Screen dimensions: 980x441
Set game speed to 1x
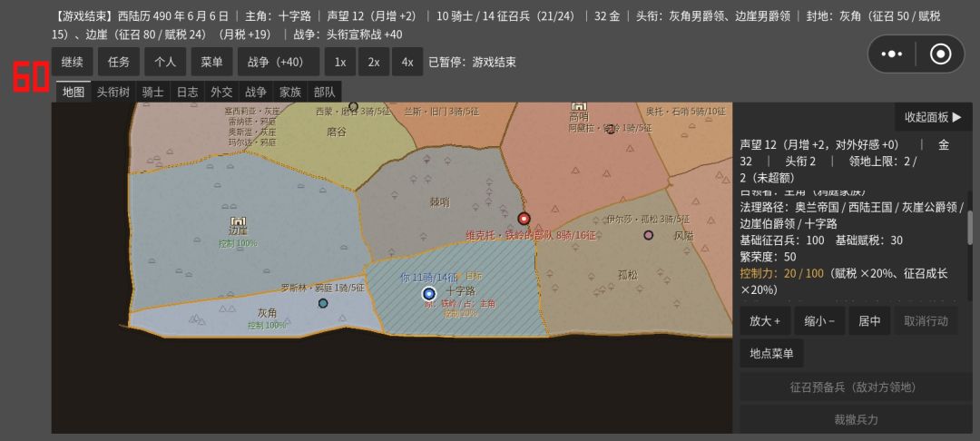click(x=340, y=62)
